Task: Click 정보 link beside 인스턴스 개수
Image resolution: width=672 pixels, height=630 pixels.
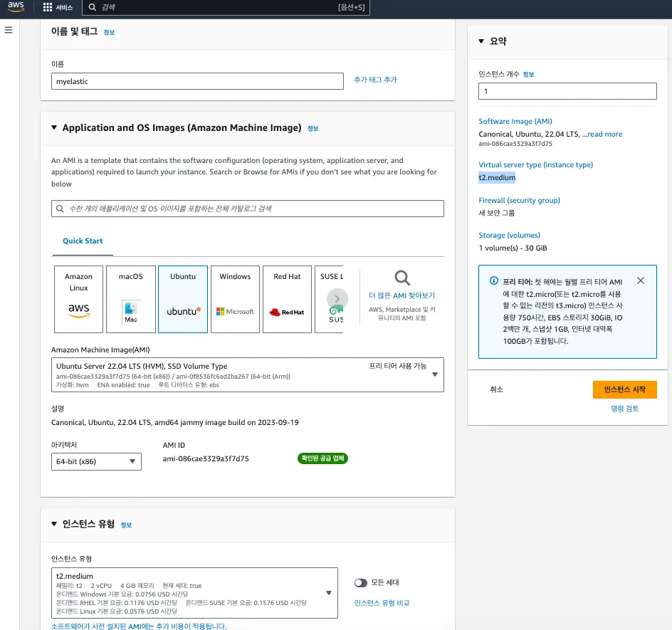Action: pyautogui.click(x=528, y=75)
